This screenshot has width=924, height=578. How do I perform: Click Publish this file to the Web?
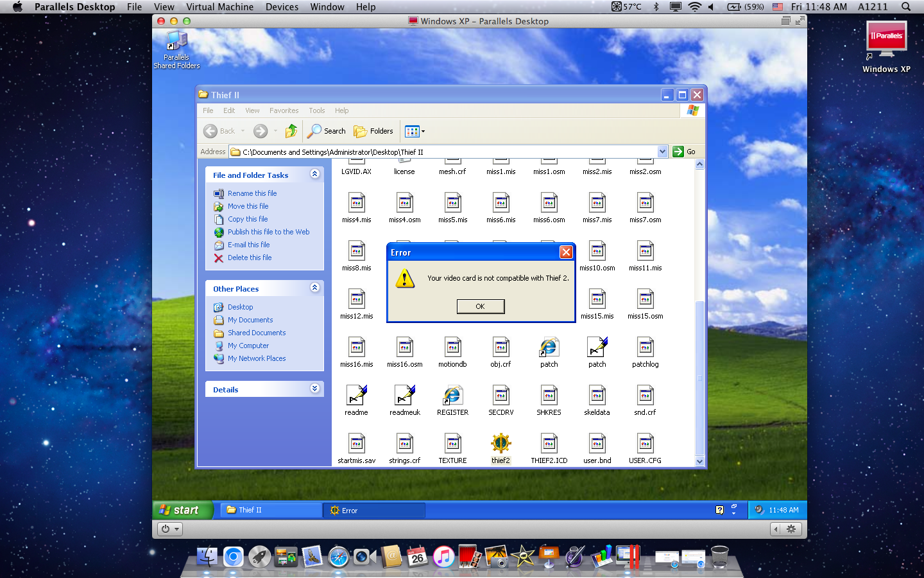268,232
